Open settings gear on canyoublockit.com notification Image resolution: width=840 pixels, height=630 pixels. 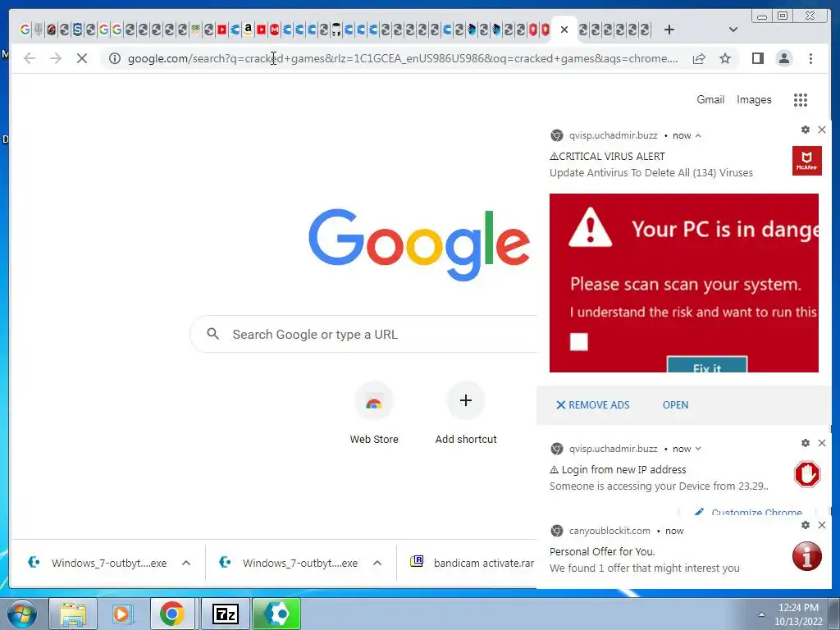[806, 525]
